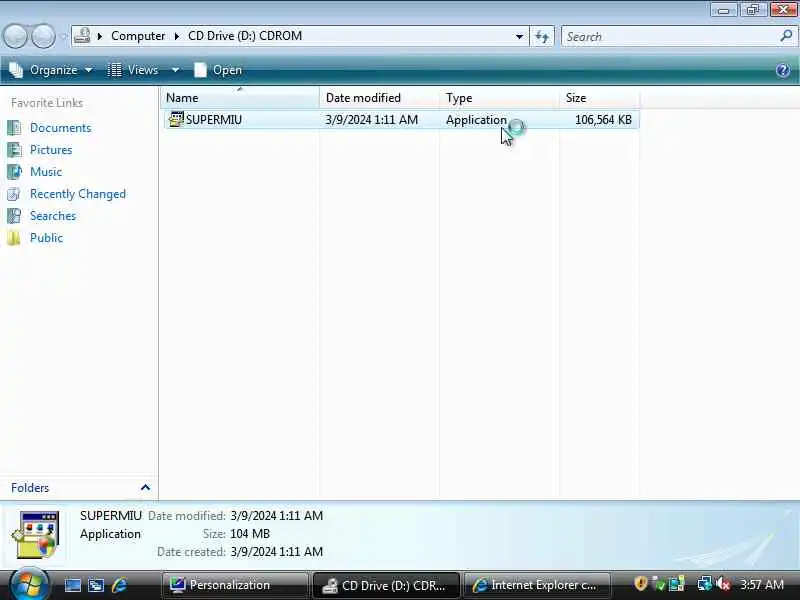Click the Searches icon in sidebar
This screenshot has width=800, height=600.
click(x=14, y=216)
